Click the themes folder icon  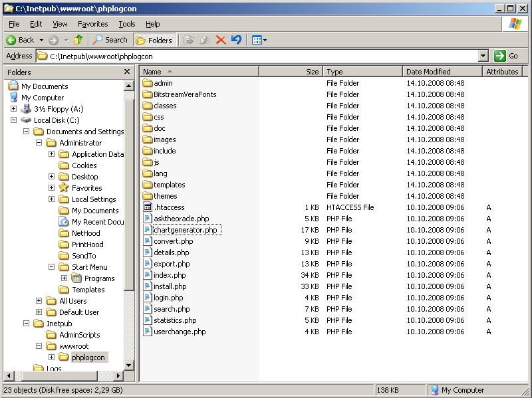tap(148, 196)
